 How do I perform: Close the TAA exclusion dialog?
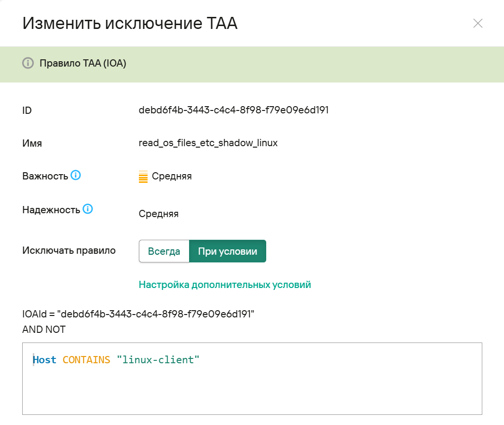click(477, 23)
